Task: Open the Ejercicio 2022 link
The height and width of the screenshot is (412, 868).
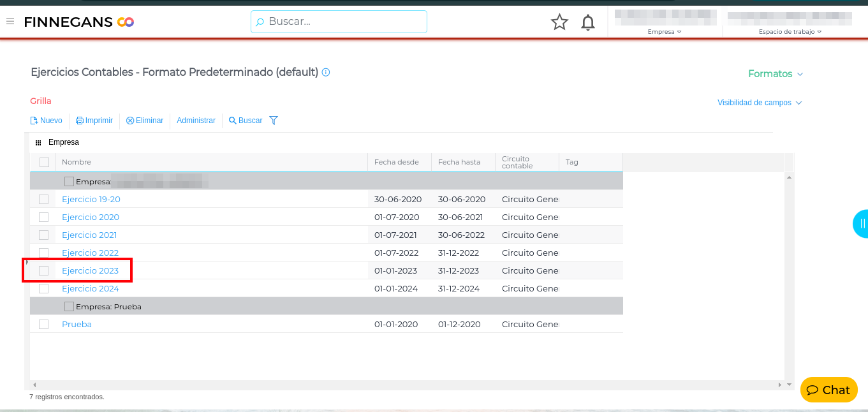Action: [90, 253]
